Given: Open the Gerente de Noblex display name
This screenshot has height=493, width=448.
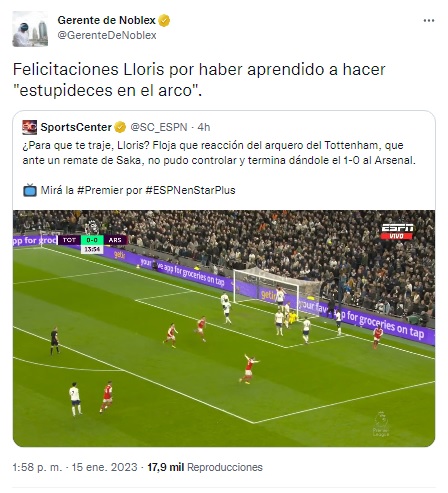Looking at the screenshot, I should click(x=106, y=20).
